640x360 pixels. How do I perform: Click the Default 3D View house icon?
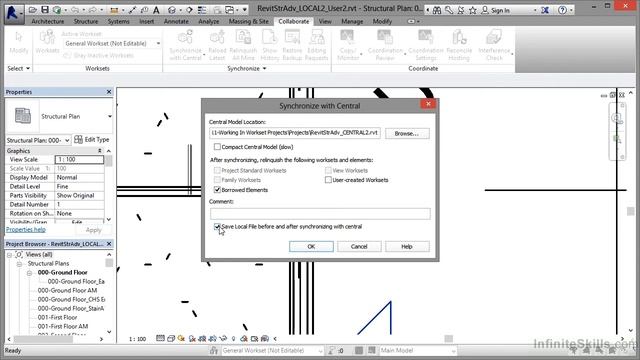point(172,9)
